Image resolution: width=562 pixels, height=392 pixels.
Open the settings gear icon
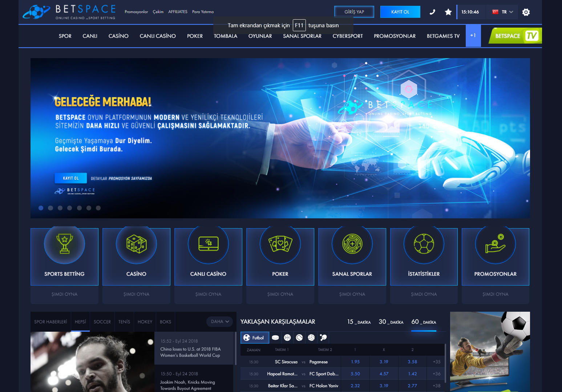point(526,12)
